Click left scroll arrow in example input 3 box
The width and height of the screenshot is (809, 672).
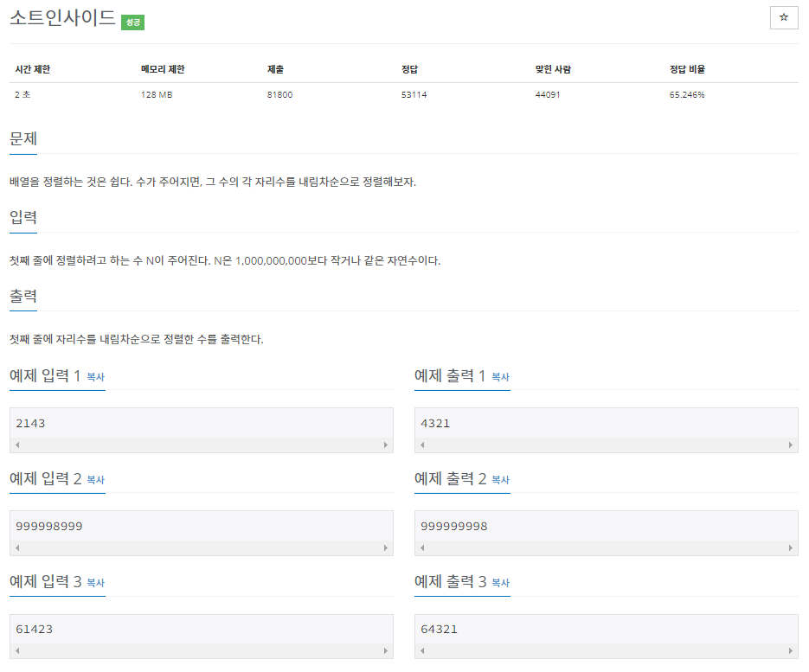17,650
